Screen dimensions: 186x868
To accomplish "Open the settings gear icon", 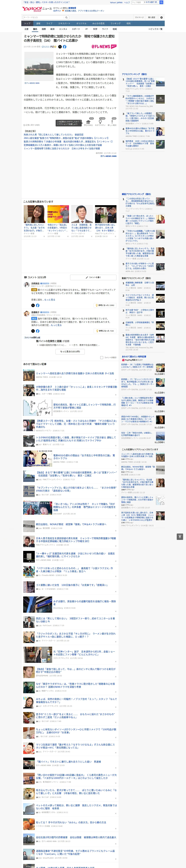I will (x=161, y=18).
